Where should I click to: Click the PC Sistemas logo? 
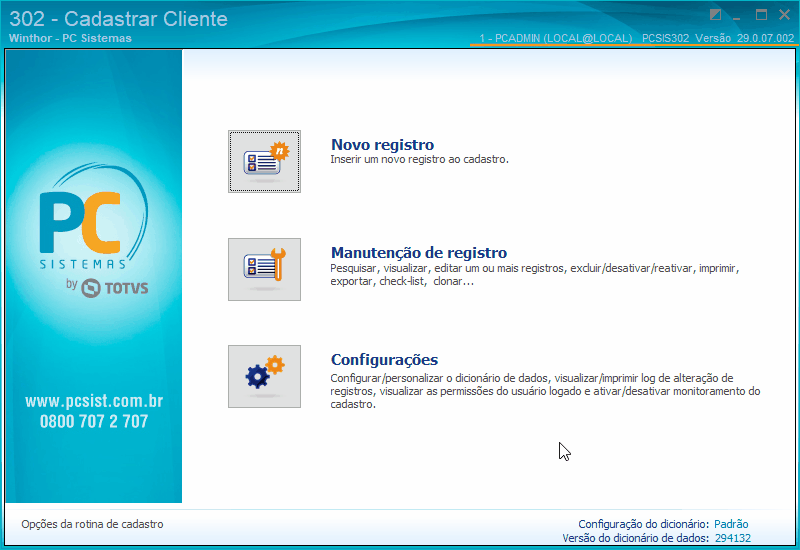[x=94, y=217]
